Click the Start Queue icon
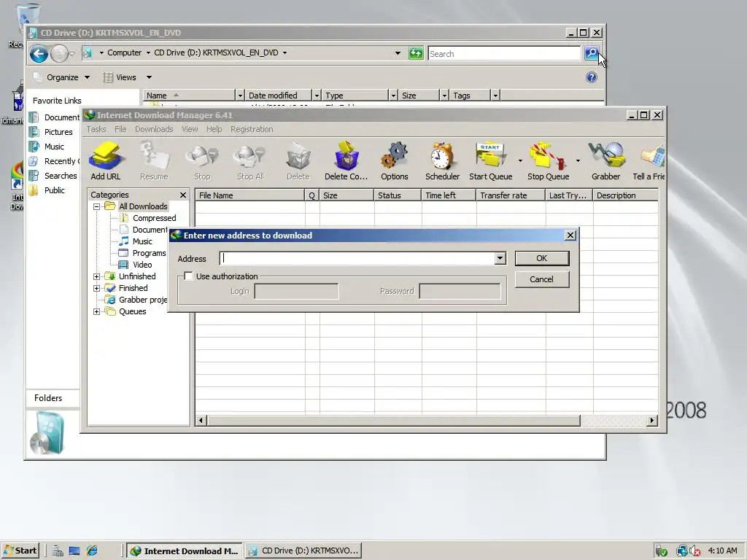This screenshot has width=747, height=560. coord(491,160)
